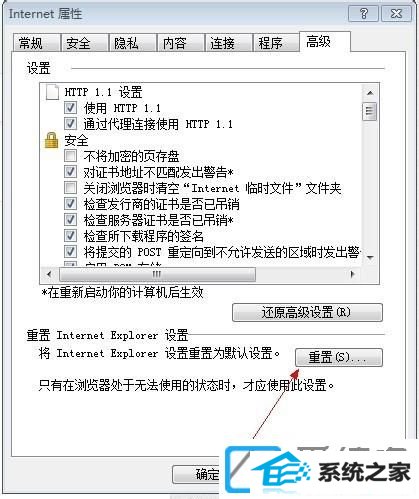Uncheck 使用 HTTP 1.1 checkbox
Viewport: 419px width, 499px height.
pos(70,108)
